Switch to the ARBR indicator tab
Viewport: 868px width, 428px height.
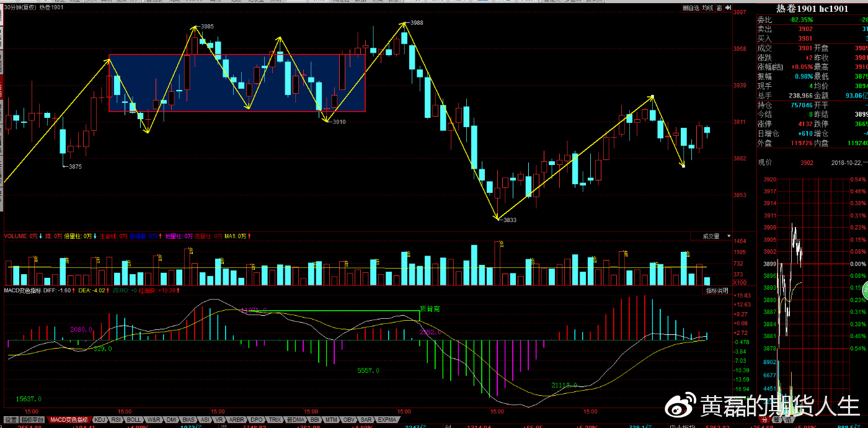click(236, 420)
